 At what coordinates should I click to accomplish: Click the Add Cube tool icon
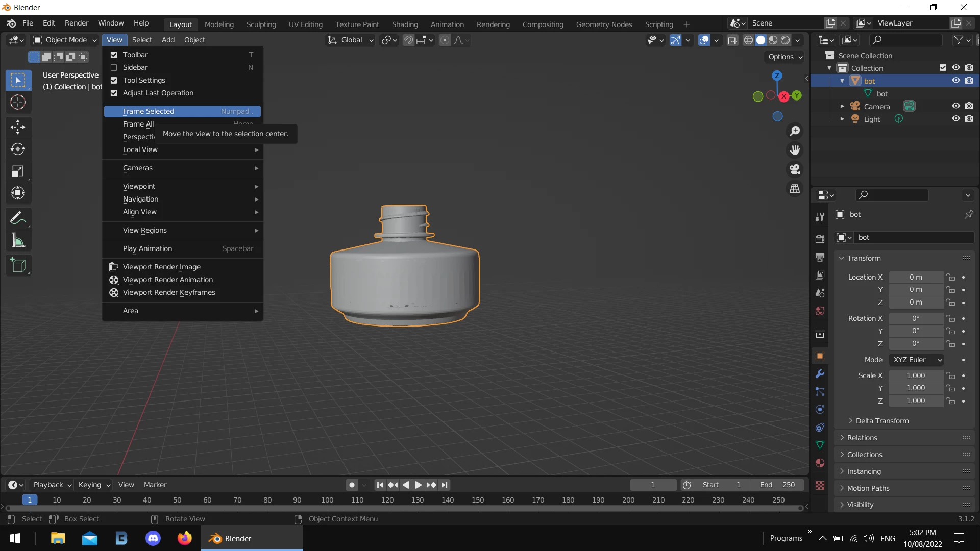point(18,265)
